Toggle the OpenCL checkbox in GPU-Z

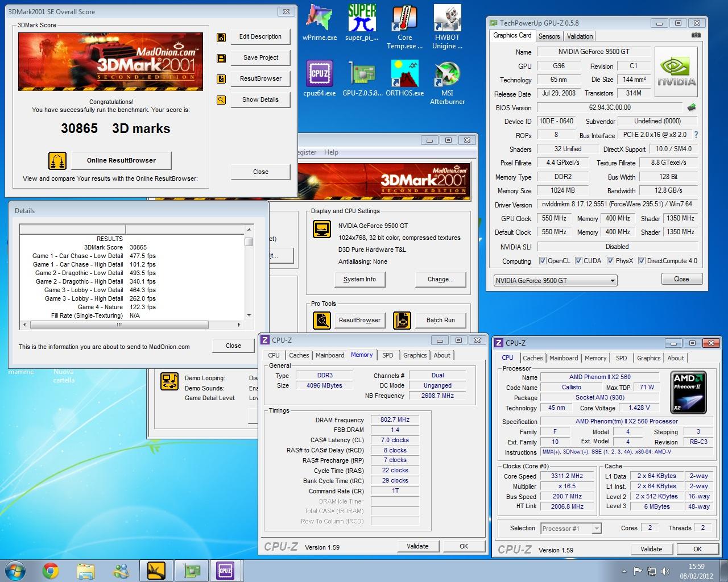click(x=543, y=261)
